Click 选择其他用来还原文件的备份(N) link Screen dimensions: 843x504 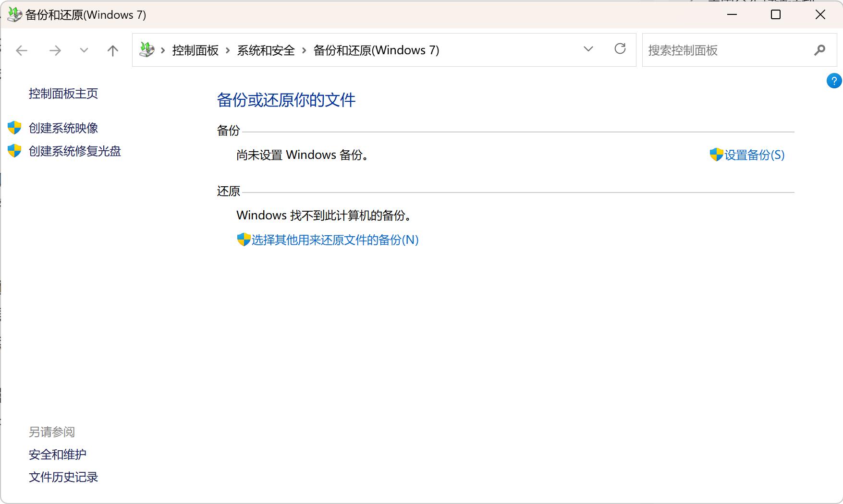335,240
